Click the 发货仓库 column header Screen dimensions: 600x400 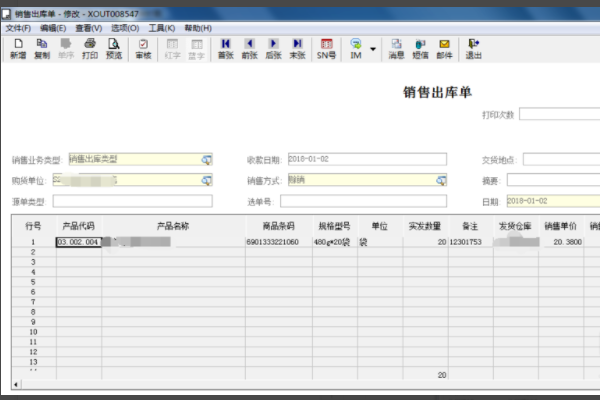tap(515, 226)
